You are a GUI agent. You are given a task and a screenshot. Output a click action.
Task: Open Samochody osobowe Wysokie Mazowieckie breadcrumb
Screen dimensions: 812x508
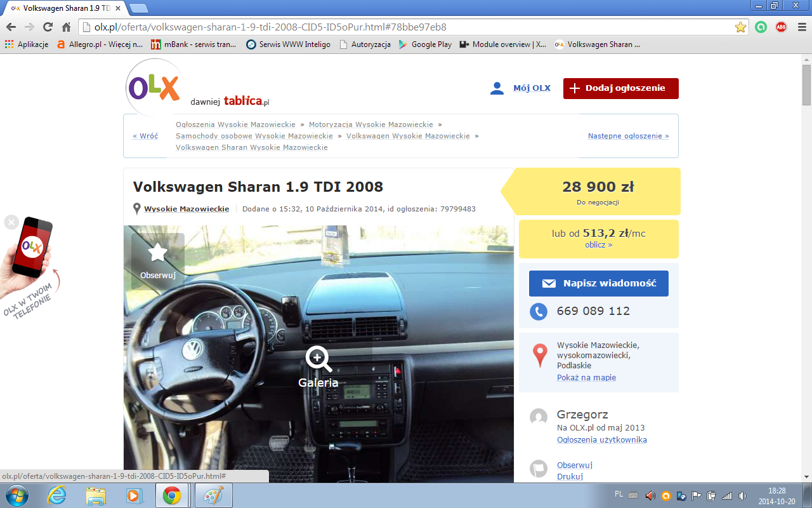[x=254, y=136]
